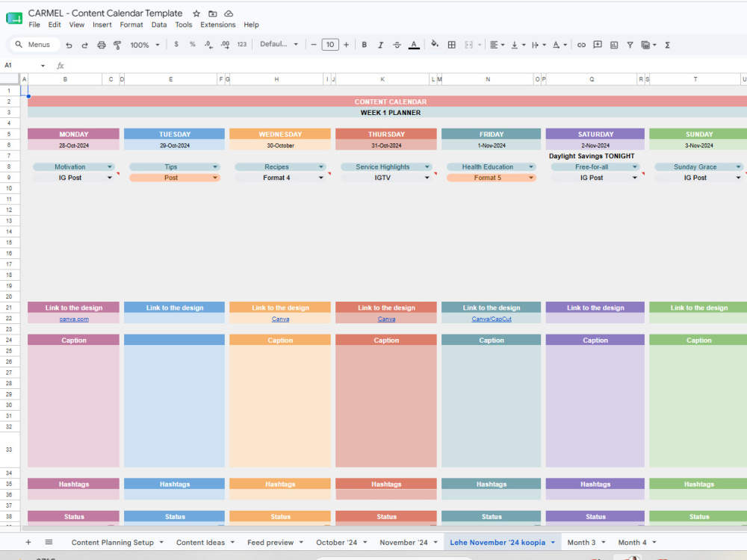
Task: Open the all sheets list icon
Action: (49, 542)
